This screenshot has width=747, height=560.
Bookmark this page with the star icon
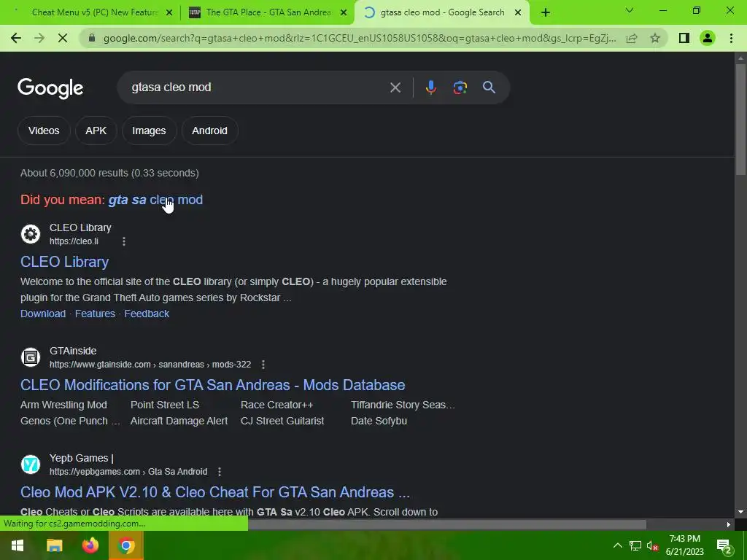(x=655, y=38)
